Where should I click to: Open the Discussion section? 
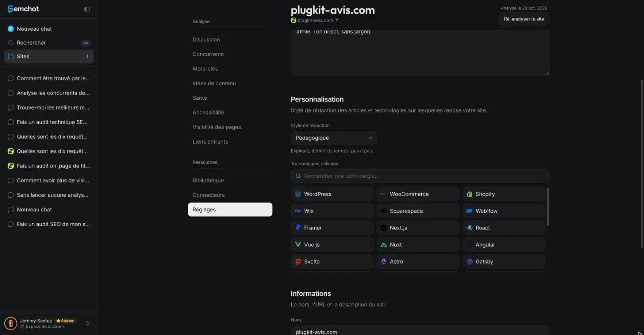tap(206, 40)
